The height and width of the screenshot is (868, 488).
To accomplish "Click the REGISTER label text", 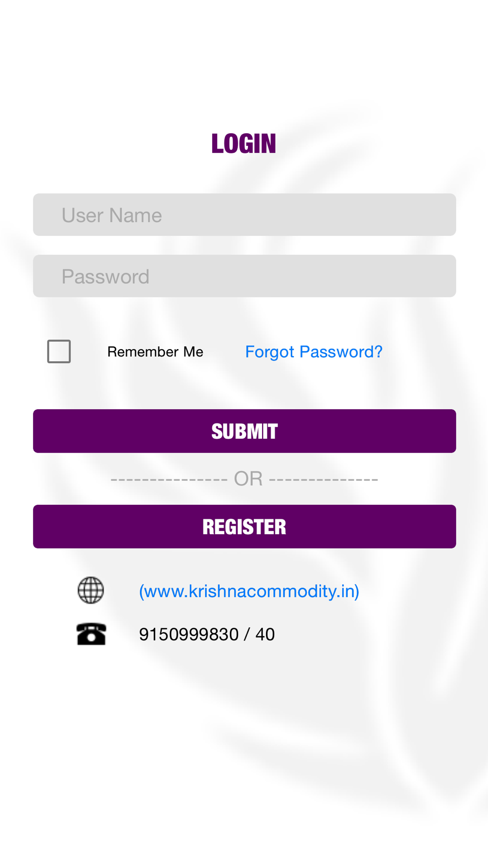I will [244, 527].
